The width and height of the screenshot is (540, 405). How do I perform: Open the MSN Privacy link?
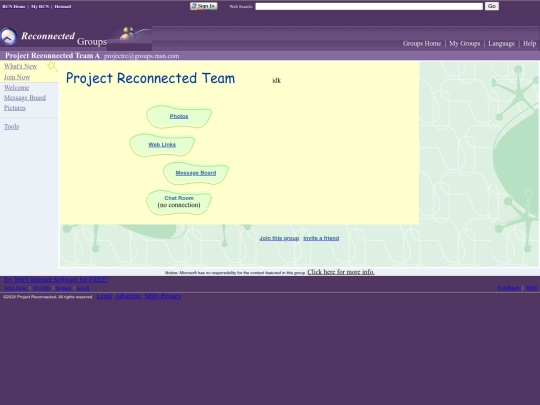click(x=163, y=296)
